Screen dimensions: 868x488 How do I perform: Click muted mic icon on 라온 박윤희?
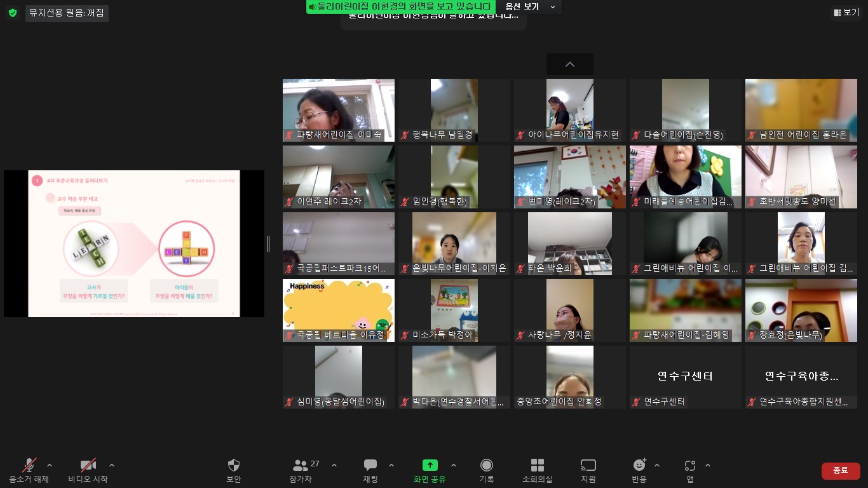click(x=522, y=268)
